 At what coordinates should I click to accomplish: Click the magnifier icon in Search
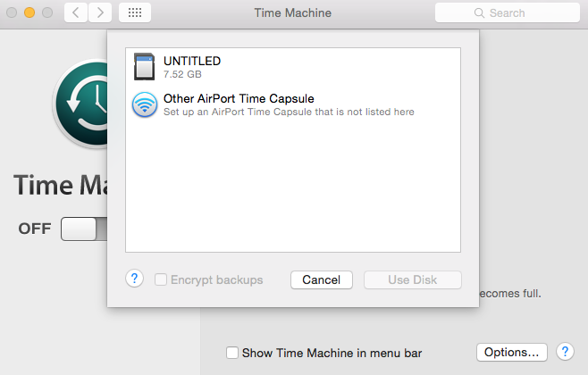(479, 13)
